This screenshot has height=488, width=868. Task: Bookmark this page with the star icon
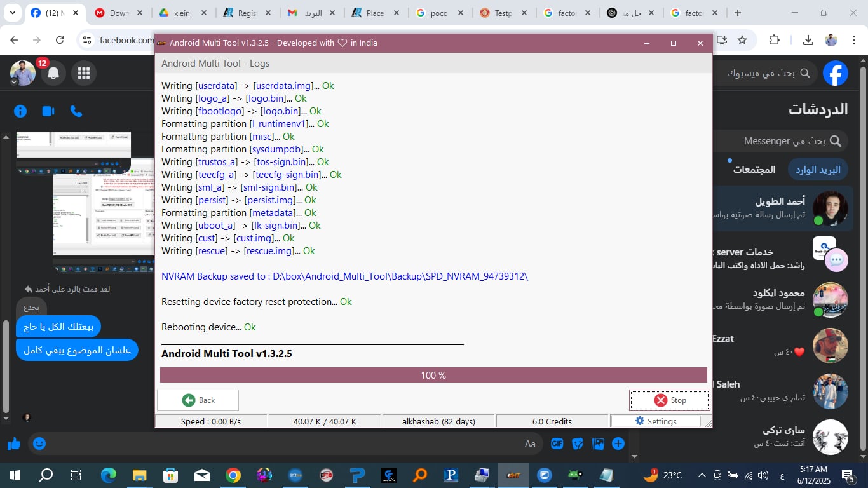[x=742, y=40]
